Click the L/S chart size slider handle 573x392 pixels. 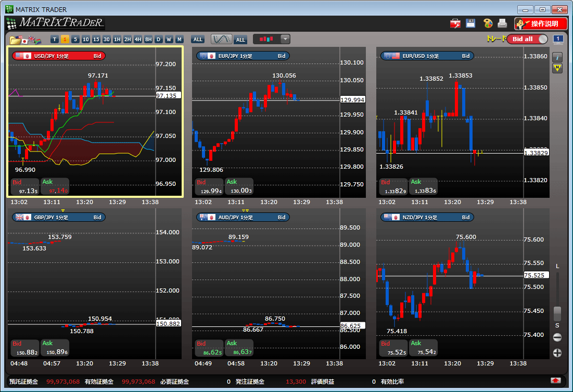click(557, 313)
